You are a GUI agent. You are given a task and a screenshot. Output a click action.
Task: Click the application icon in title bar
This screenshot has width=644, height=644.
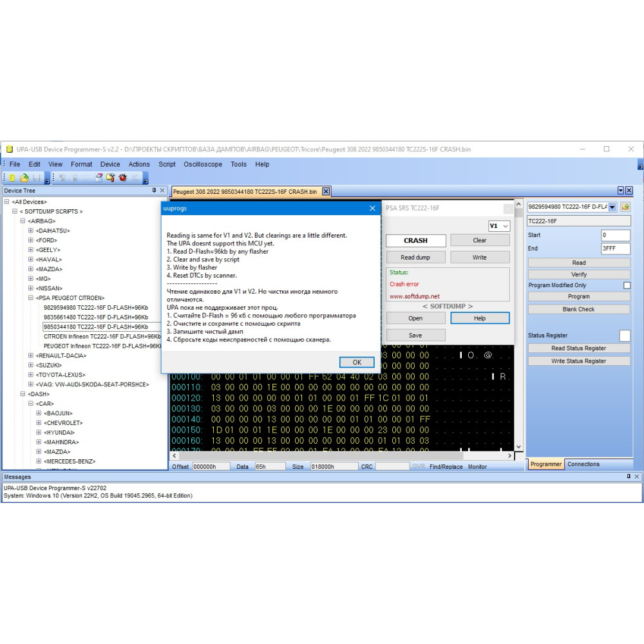(10, 149)
